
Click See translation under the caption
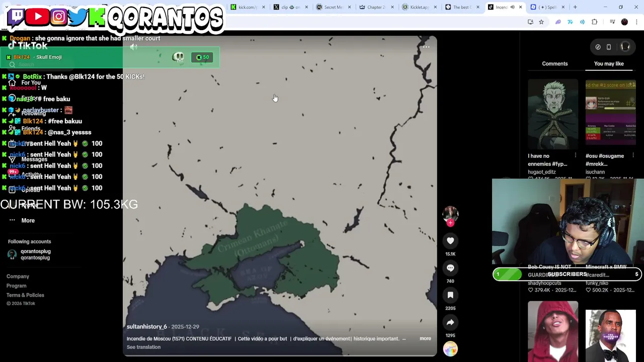coord(143,347)
